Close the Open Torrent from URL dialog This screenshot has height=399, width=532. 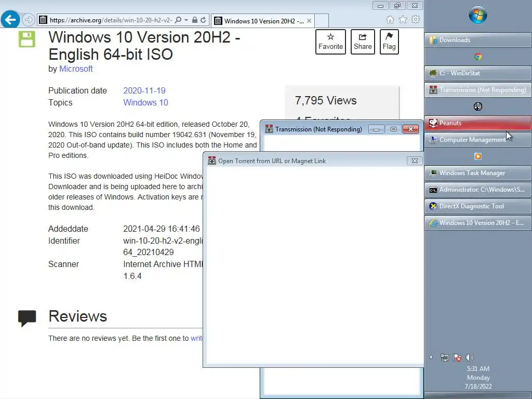point(415,161)
